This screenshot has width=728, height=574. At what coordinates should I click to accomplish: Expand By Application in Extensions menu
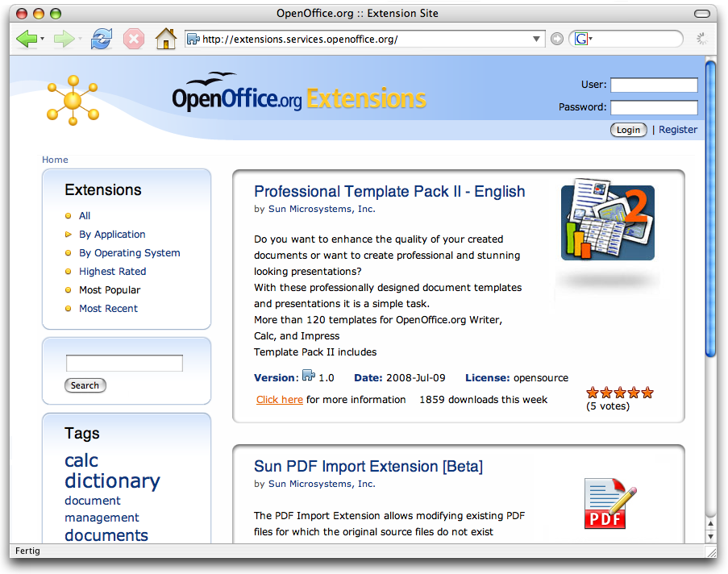click(x=112, y=234)
